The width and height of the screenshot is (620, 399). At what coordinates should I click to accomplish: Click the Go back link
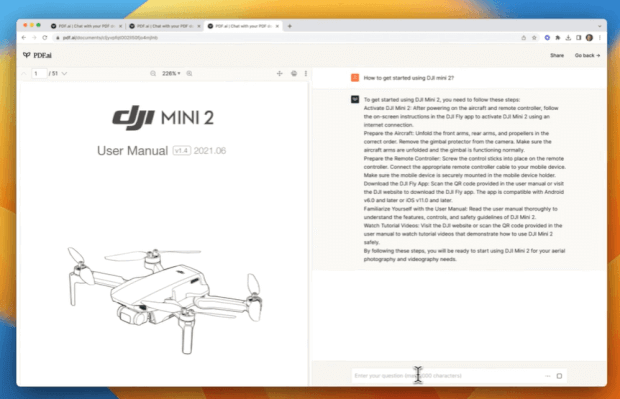pyautogui.click(x=587, y=55)
